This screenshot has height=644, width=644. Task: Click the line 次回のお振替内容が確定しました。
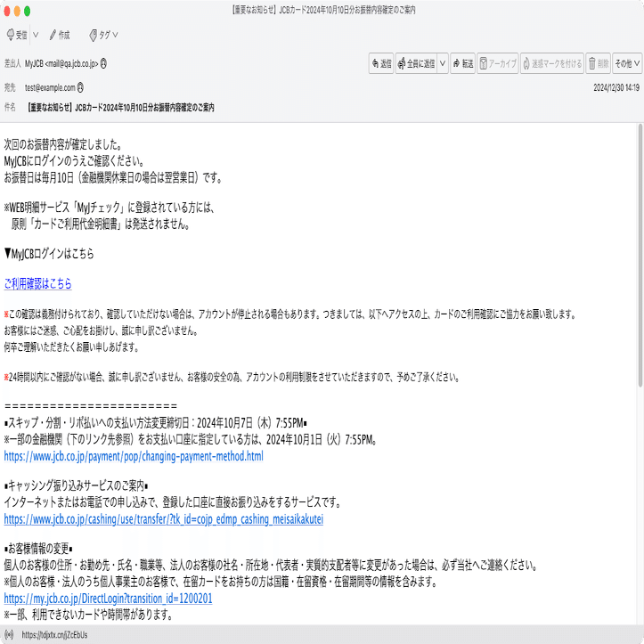point(63,144)
